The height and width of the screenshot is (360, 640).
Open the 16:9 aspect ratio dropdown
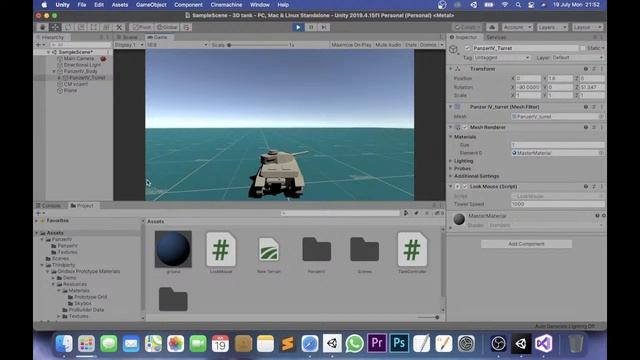(x=177, y=45)
